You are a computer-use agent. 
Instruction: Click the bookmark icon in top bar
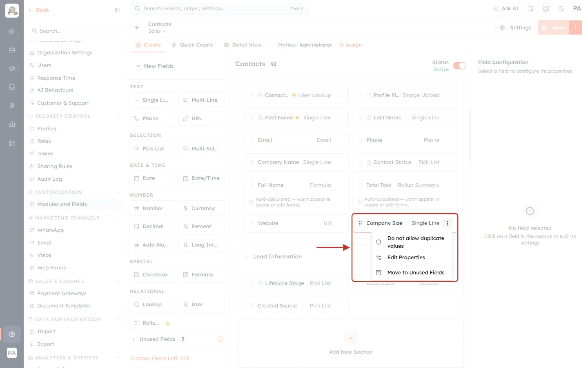(531, 9)
